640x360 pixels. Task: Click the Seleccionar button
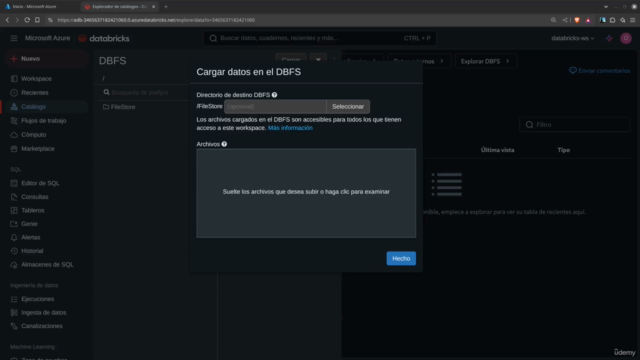(x=348, y=107)
